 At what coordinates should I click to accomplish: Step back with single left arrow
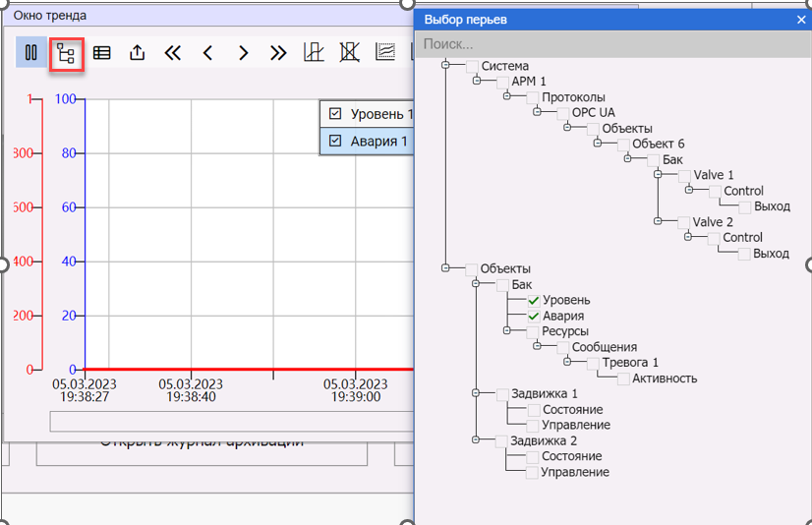click(208, 53)
